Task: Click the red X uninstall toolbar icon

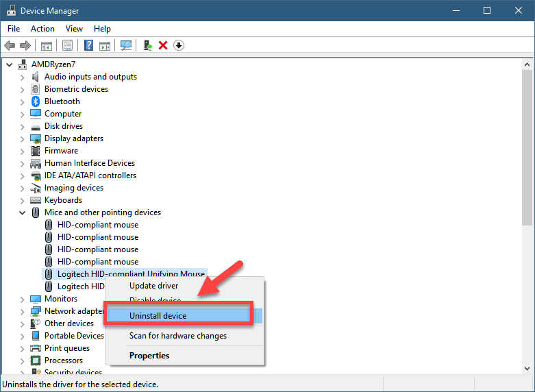Action: 163,45
